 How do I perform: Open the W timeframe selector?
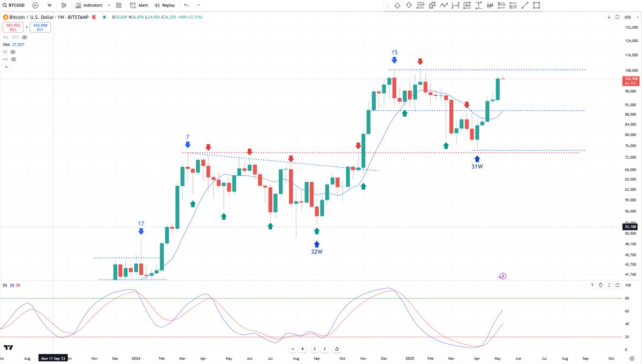[x=49, y=5]
